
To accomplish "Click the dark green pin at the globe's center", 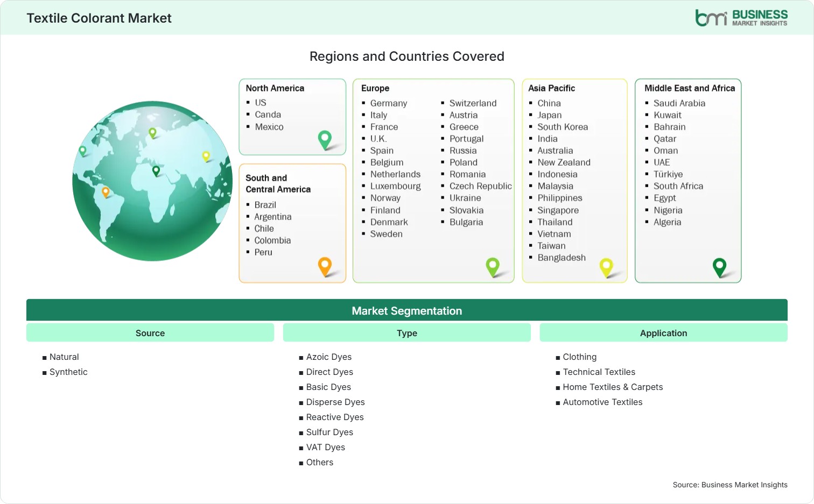I will point(156,171).
